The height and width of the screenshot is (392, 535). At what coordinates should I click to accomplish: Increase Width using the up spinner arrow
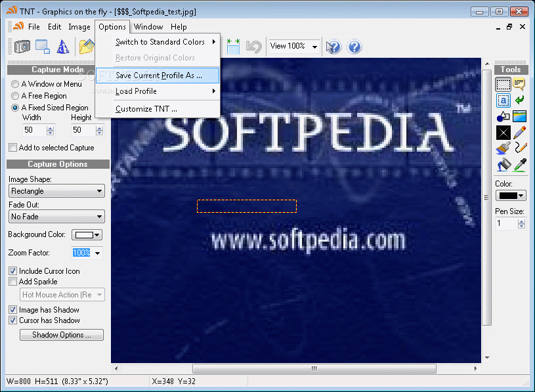[51, 128]
